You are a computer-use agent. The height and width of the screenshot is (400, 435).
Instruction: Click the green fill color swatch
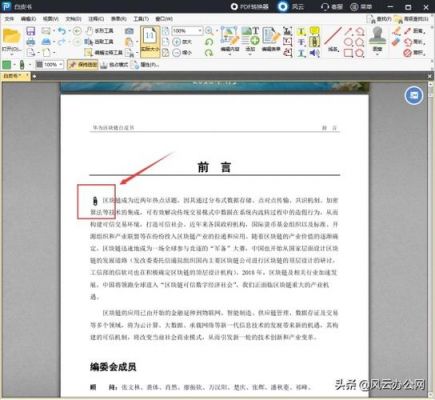7,65
